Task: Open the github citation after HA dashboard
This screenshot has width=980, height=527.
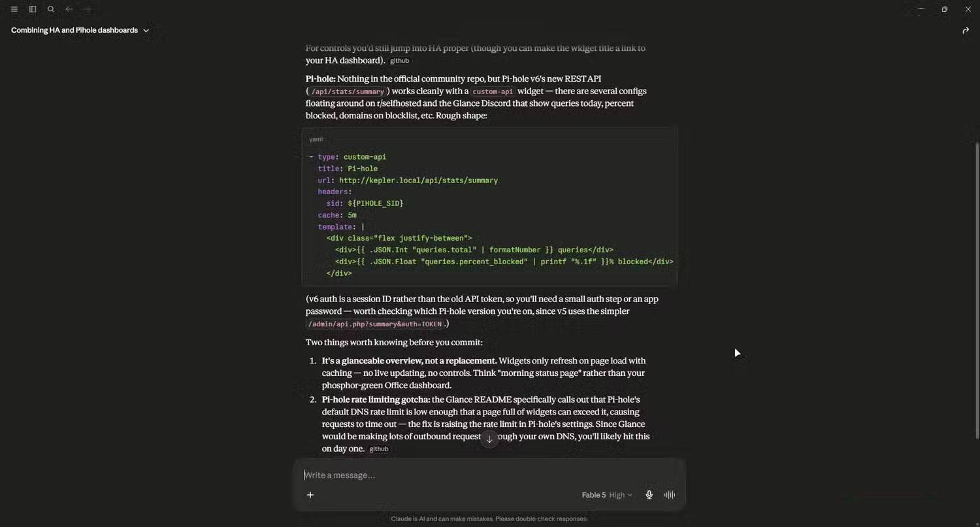Action: (x=399, y=61)
